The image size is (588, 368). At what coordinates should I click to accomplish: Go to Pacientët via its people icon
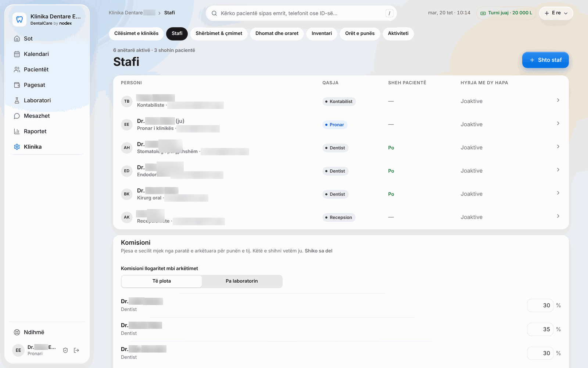coord(17,70)
